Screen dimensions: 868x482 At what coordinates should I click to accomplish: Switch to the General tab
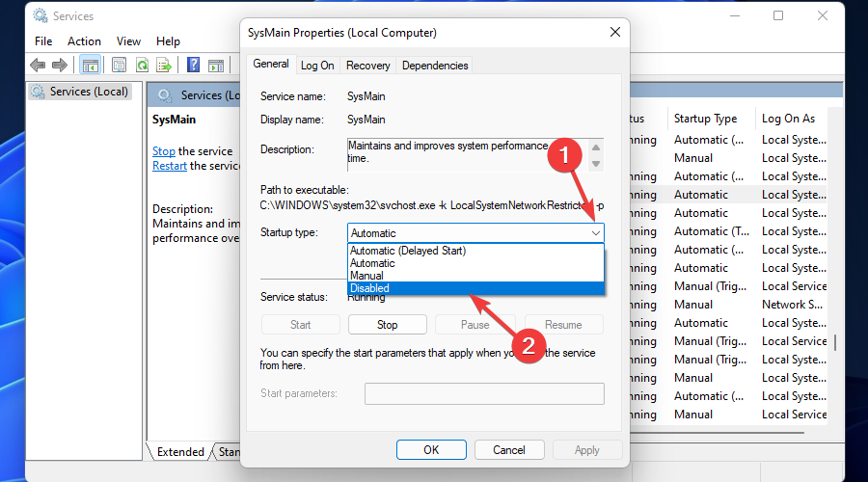(x=271, y=64)
